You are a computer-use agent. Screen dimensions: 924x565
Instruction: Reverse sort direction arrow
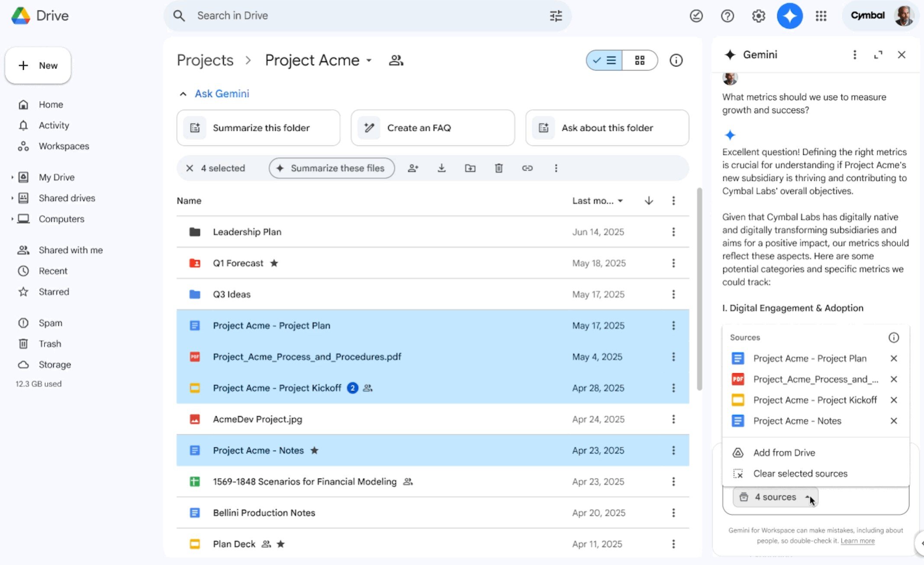649,200
